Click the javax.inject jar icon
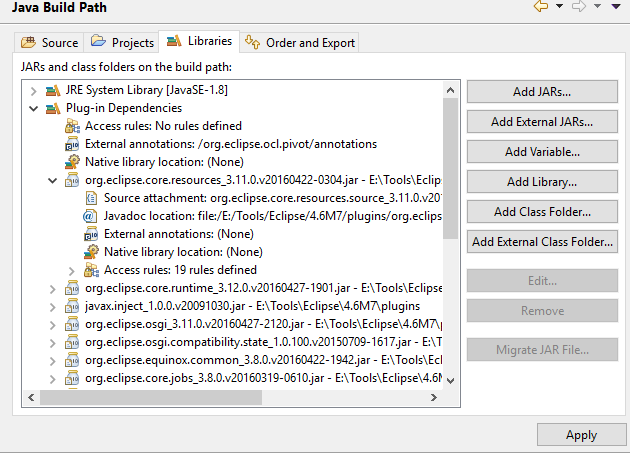Screen dimensions: 630x453 72,306
